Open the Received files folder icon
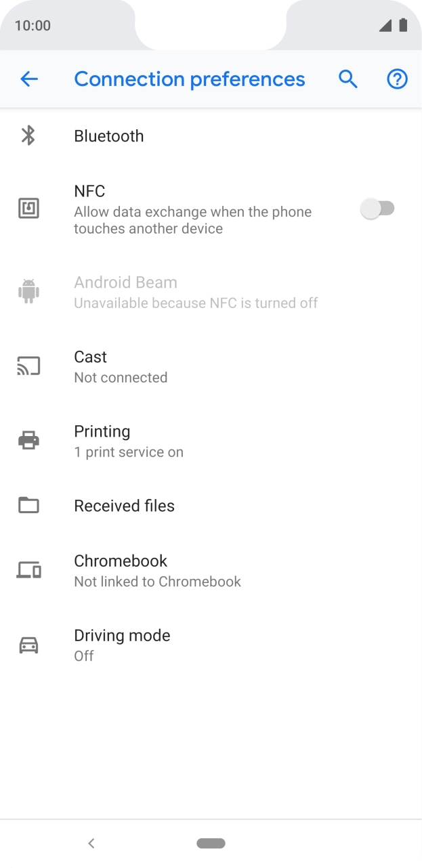Image resolution: width=422 pixels, height=868 pixels. tap(28, 505)
